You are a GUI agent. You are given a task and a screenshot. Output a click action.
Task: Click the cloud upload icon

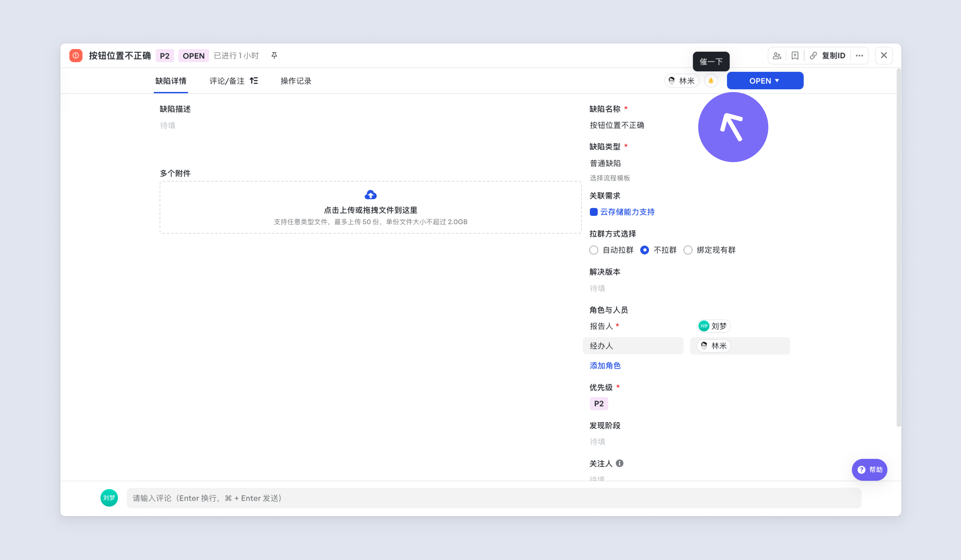pos(370,195)
